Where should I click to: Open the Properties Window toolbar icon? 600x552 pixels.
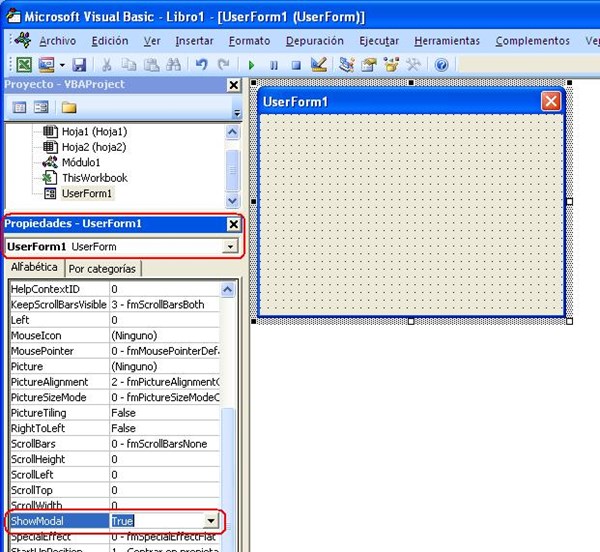click(368, 65)
